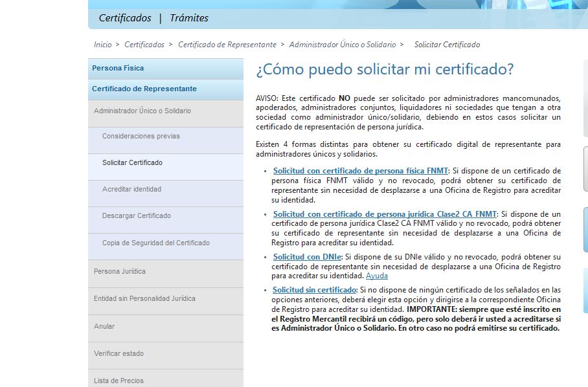
Task: Click Administrador Único o Solidario breadcrumb
Action: [x=342, y=45]
